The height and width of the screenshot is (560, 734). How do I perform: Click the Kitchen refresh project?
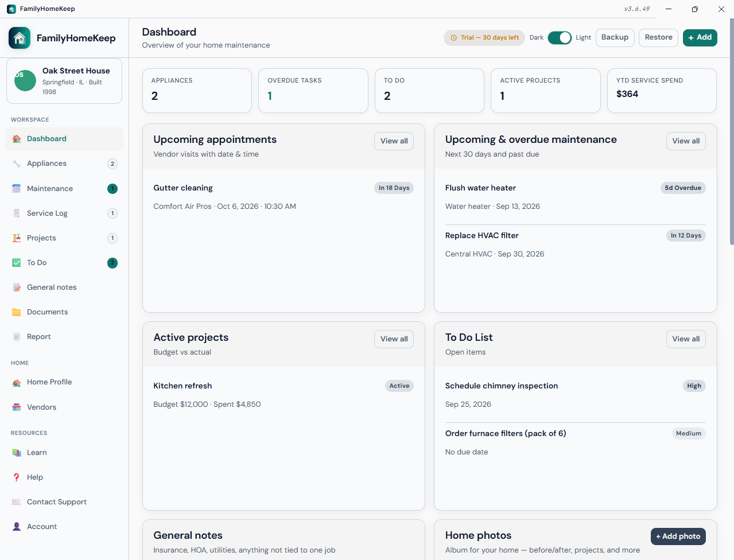click(283, 395)
